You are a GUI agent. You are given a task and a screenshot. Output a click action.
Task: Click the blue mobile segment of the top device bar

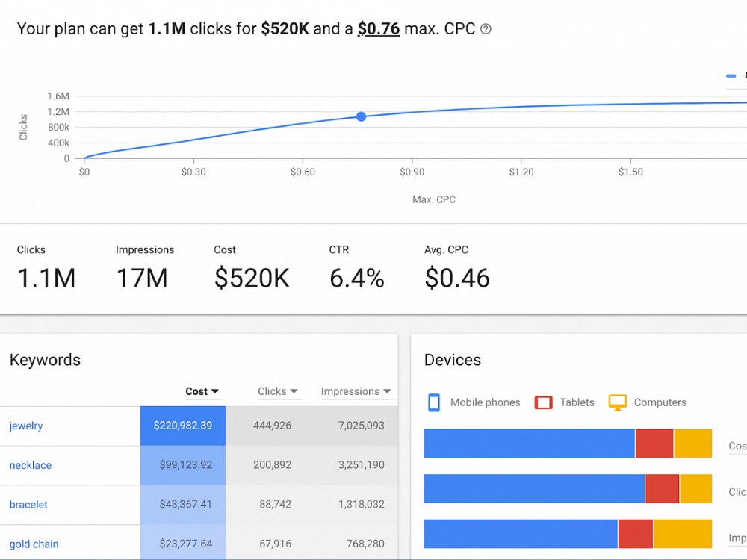click(530, 444)
